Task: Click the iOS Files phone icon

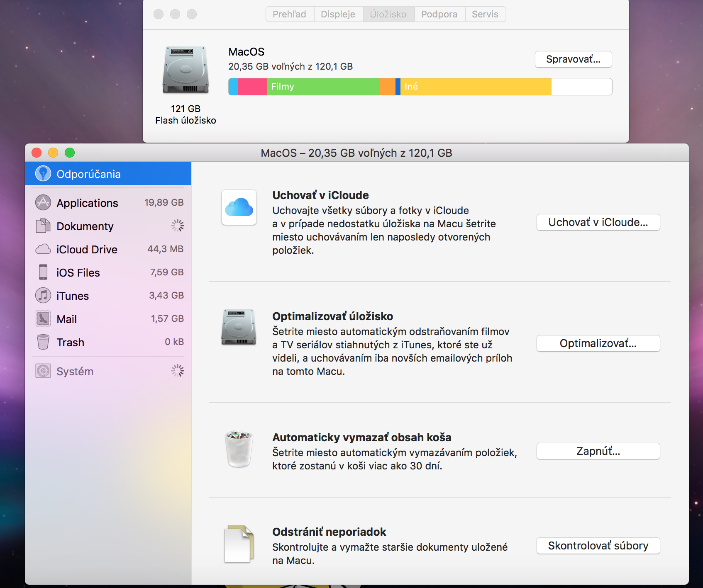Action: 43,272
